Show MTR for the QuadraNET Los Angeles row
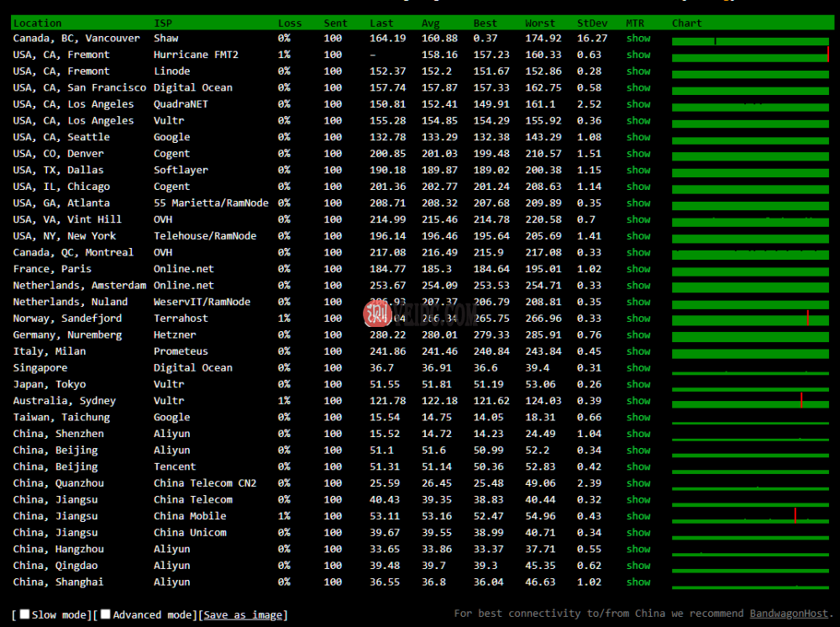 tap(638, 104)
